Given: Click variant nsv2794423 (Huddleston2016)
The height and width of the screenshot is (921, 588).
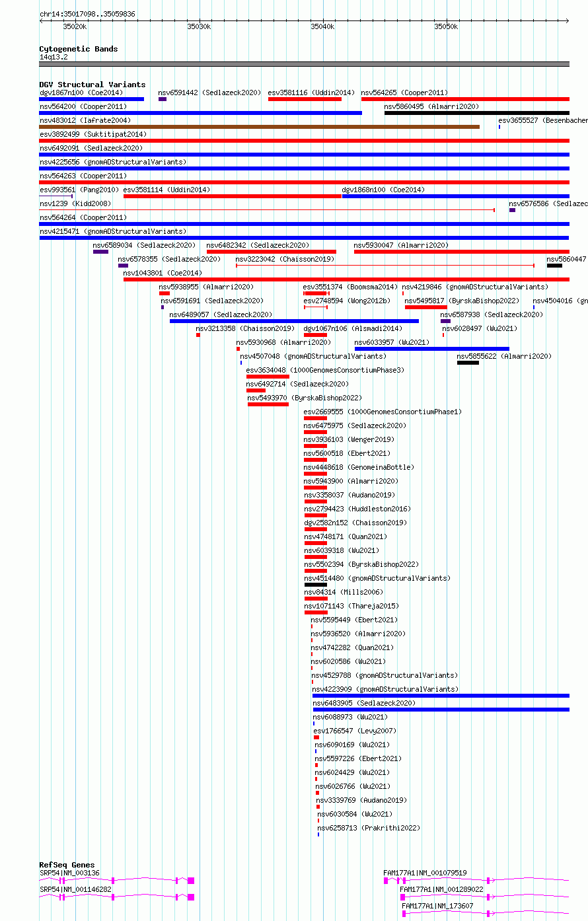Looking at the screenshot, I should 316,515.
